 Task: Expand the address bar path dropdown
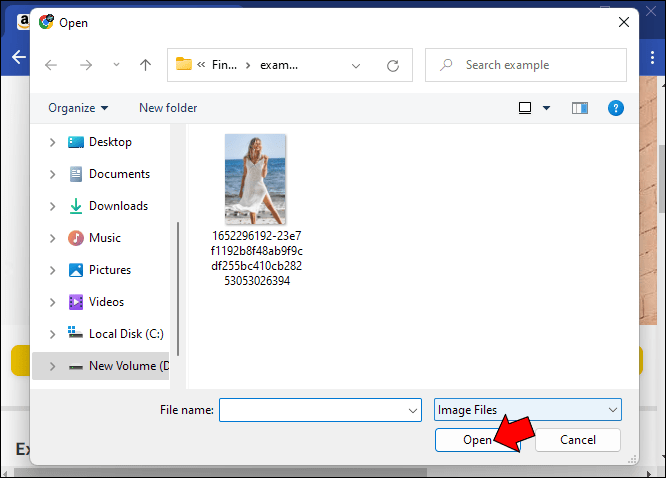[x=357, y=65]
